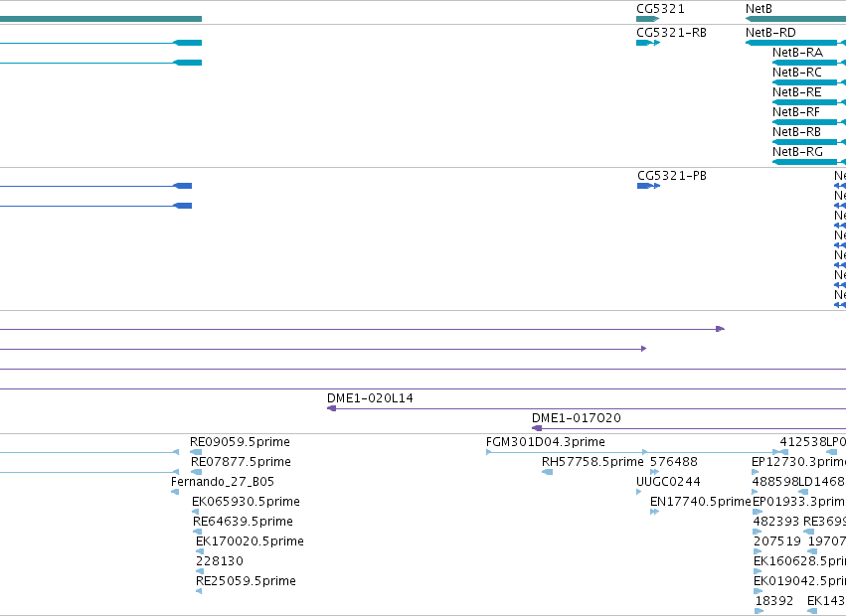Click the 482393 feature label
Screen dimensions: 846x616
tap(776, 522)
